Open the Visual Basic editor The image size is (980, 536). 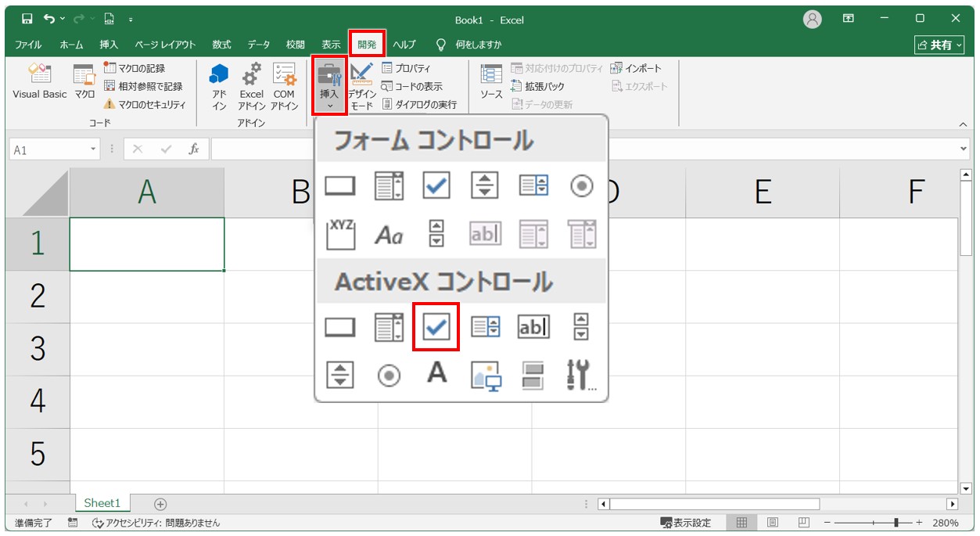pos(40,81)
